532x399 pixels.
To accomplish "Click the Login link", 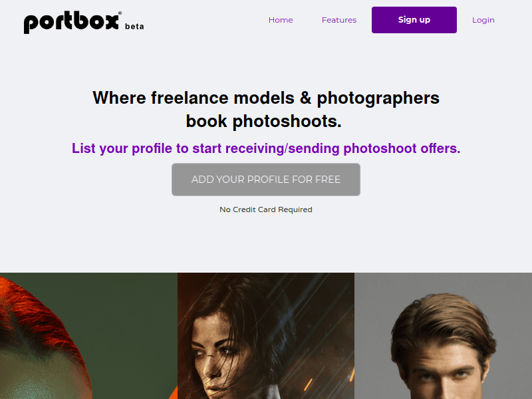I will point(483,20).
